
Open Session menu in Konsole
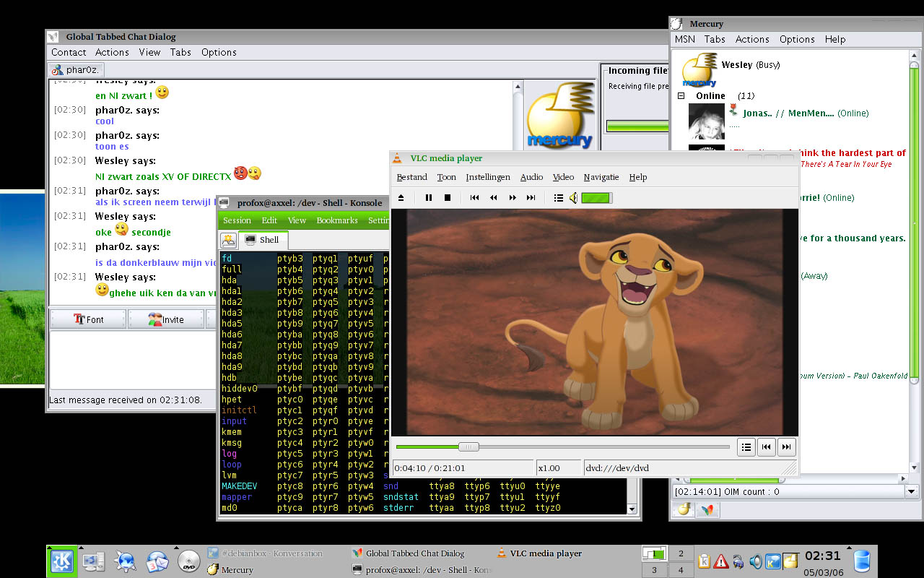point(237,220)
